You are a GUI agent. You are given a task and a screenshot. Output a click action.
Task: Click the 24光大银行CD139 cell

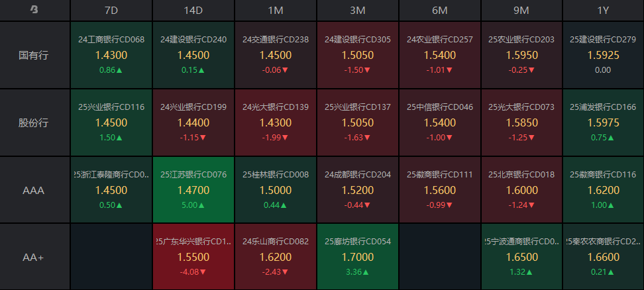pyautogui.click(x=276, y=122)
